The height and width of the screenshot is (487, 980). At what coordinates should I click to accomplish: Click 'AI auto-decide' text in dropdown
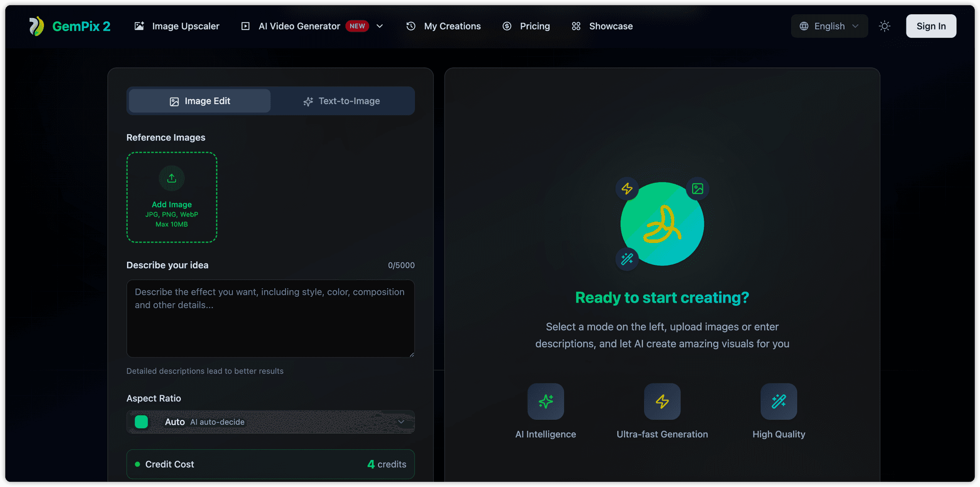click(217, 422)
